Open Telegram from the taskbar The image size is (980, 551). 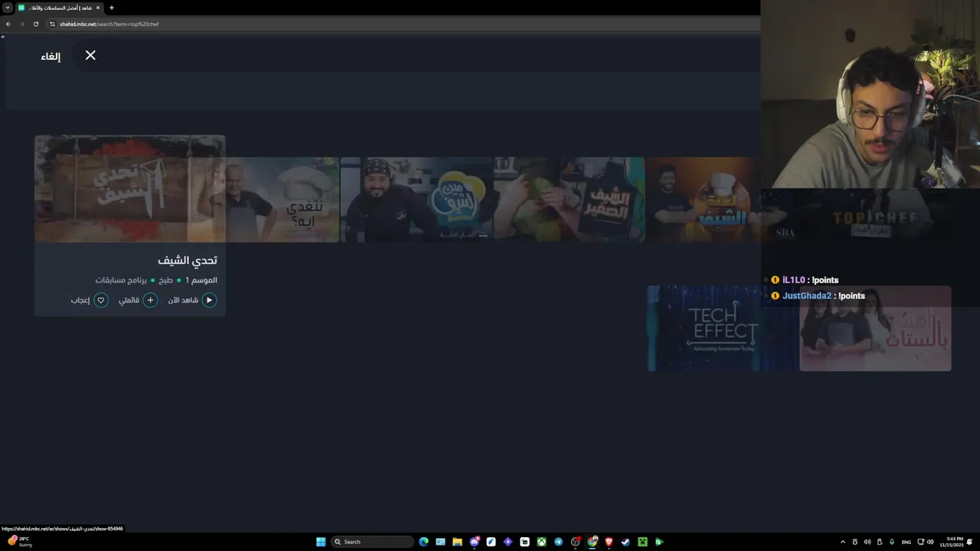[x=558, y=542]
